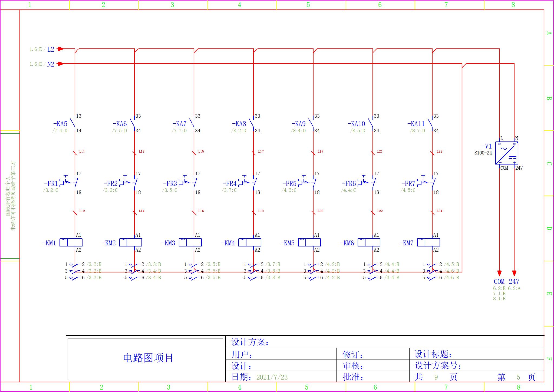Click the L2 input arrow connector
This screenshot has width=554, height=392.
pos(61,49)
